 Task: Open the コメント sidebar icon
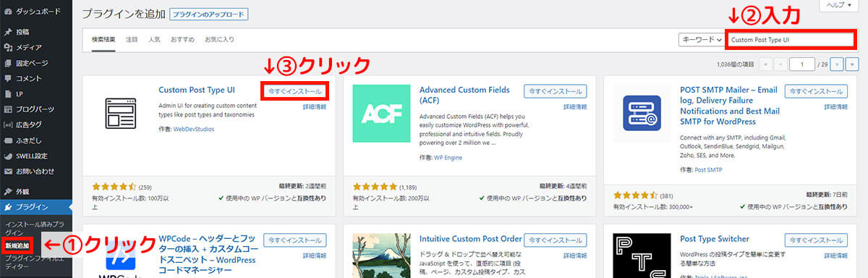coord(7,78)
